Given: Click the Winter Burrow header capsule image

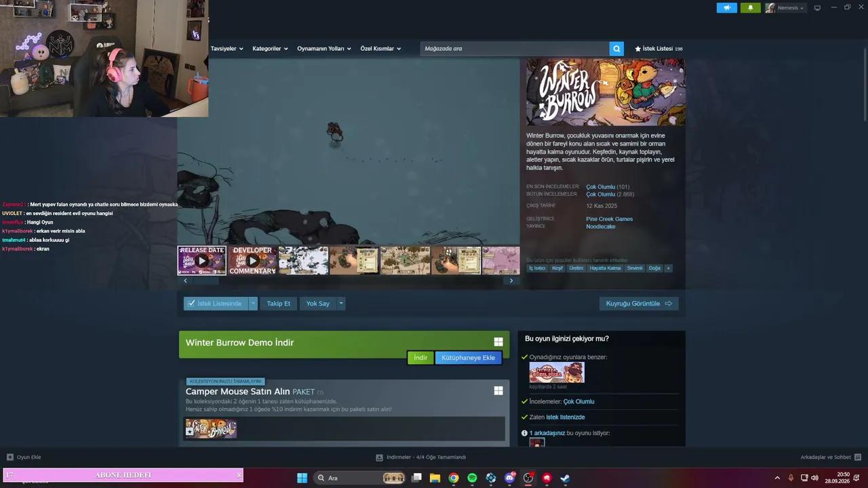Looking at the screenshot, I should 606,92.
